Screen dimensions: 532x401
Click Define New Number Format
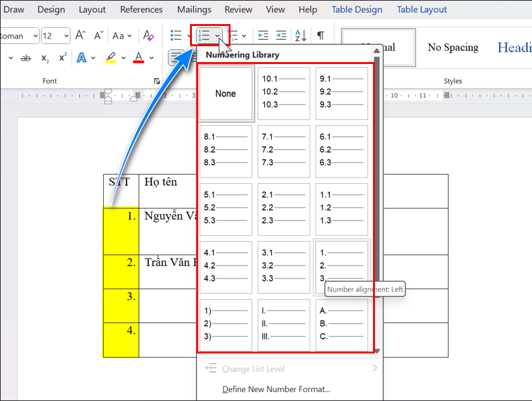tap(276, 389)
